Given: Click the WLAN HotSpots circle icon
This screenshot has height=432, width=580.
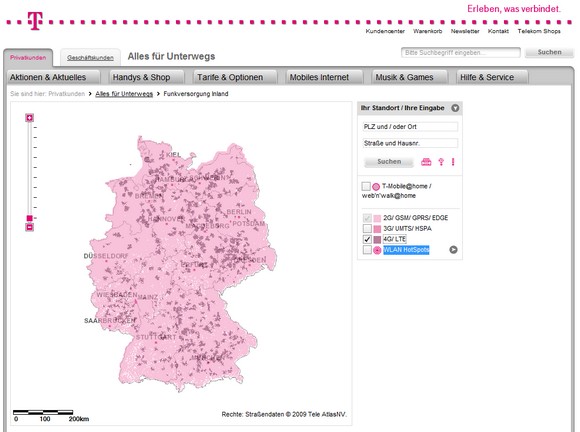Looking at the screenshot, I should point(377,250).
